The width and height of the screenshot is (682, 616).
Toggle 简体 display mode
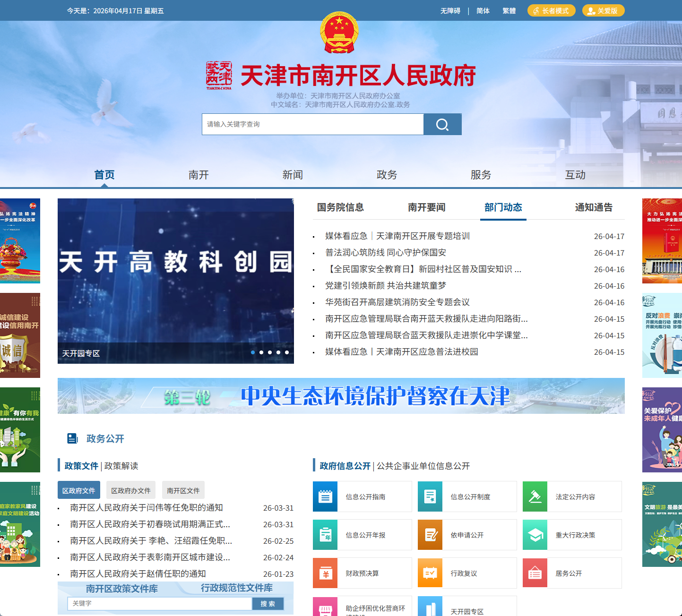[x=483, y=10]
